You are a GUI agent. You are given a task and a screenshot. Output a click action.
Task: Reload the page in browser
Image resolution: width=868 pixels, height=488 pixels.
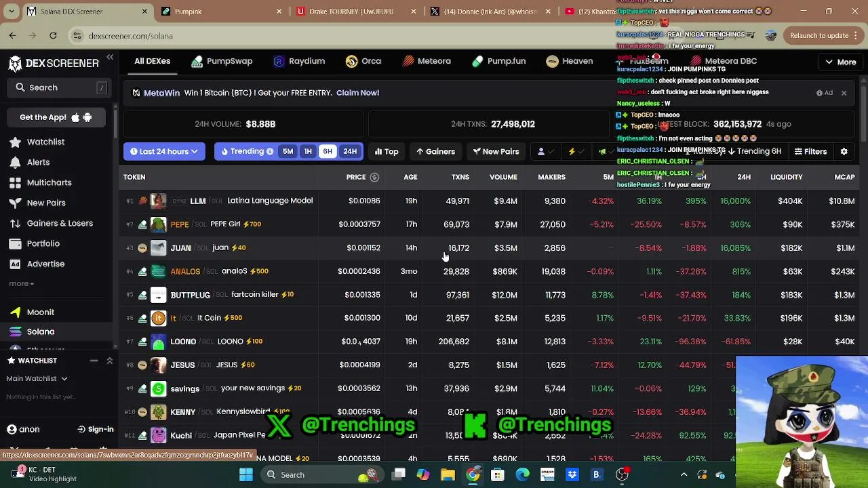(53, 36)
